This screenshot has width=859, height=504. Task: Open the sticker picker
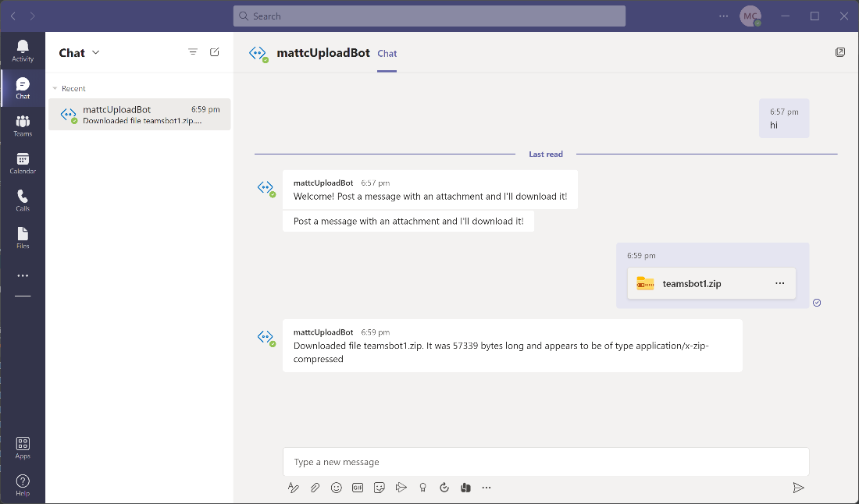pos(379,488)
